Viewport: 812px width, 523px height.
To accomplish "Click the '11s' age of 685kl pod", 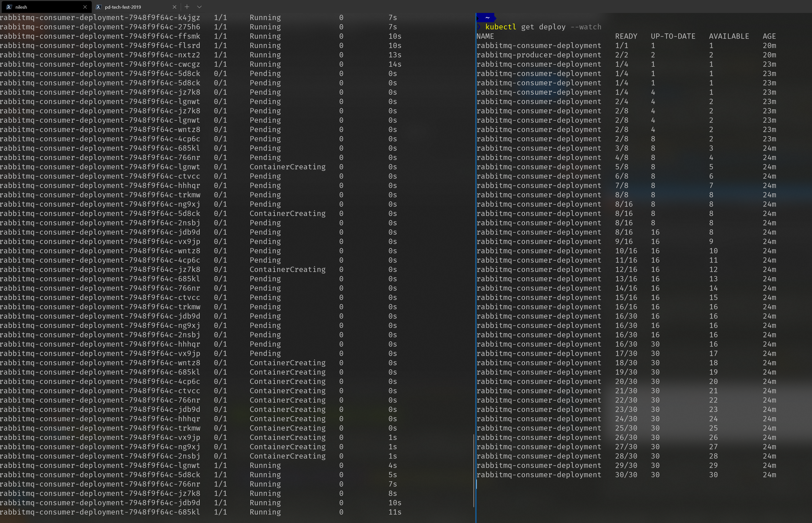I will (395, 512).
